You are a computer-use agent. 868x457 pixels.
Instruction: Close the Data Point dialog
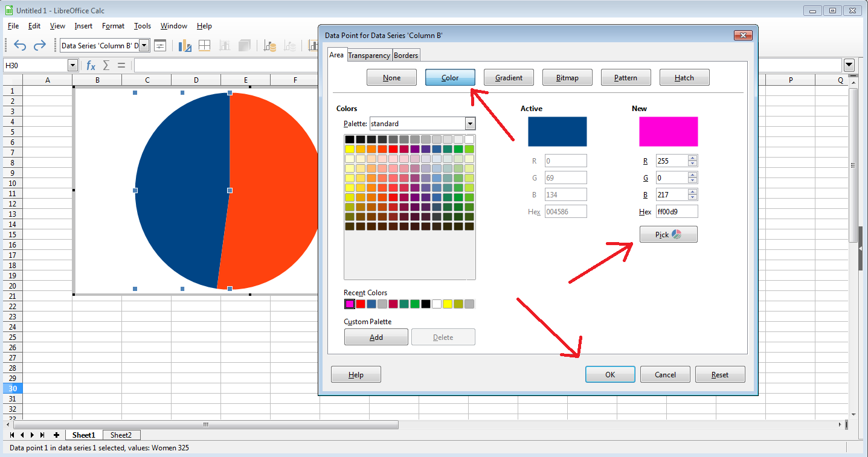[743, 36]
